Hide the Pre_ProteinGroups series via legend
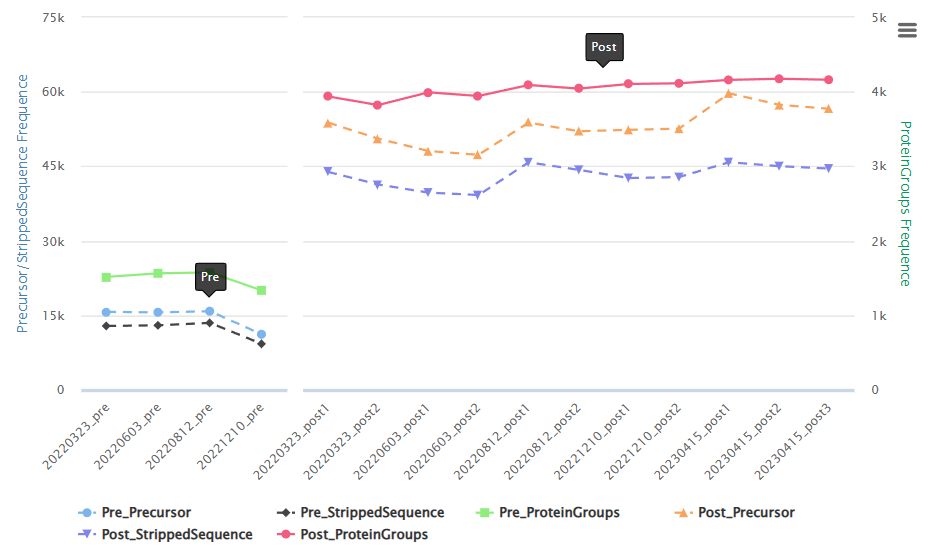 coord(548,512)
